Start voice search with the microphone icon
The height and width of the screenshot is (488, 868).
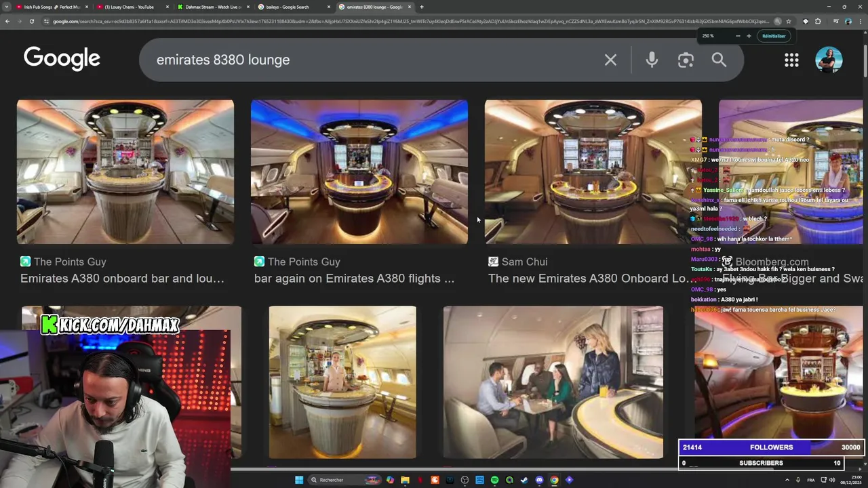coord(652,60)
